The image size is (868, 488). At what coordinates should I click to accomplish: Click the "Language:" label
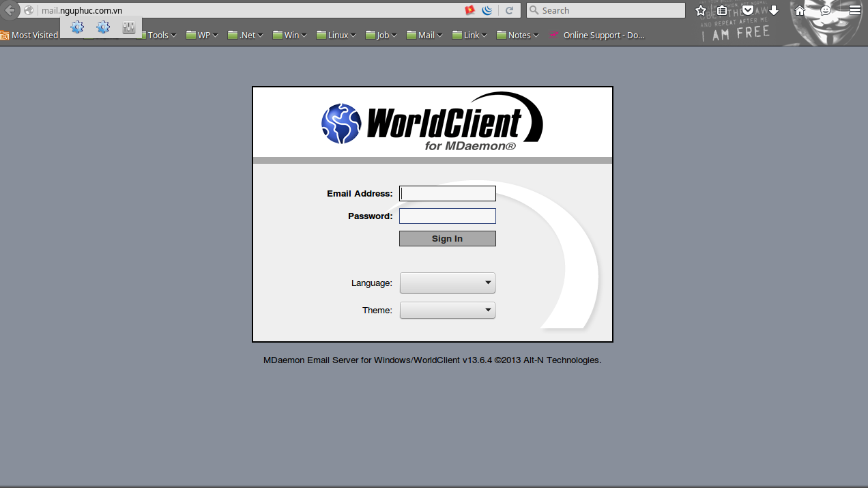(x=372, y=283)
